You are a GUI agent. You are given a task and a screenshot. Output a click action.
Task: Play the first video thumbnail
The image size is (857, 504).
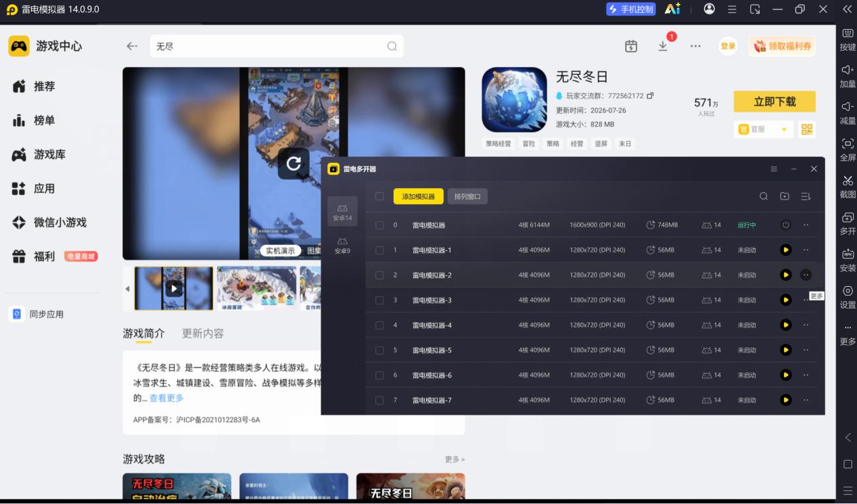pos(174,288)
